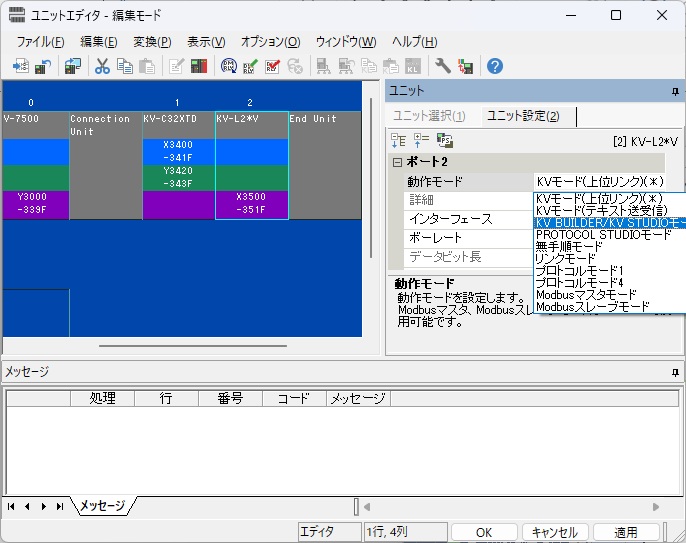686x543 pixels.
Task: Collapse the ポート2 property group
Action: [397, 162]
